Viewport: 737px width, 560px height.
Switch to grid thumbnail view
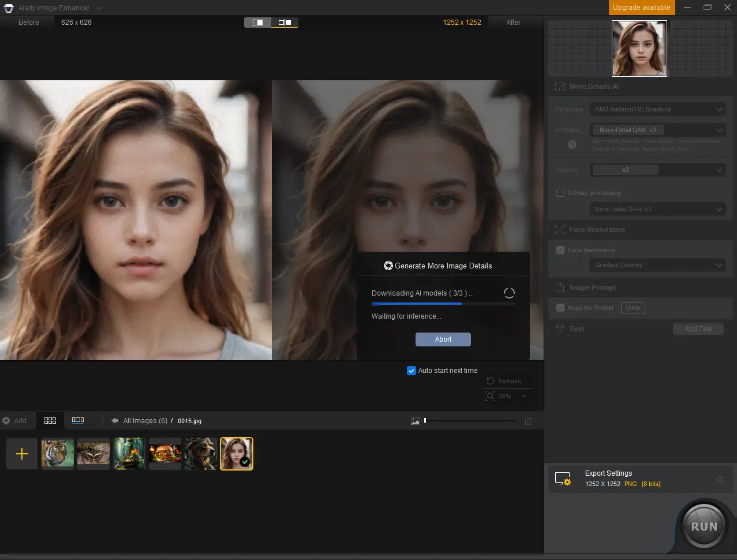[x=50, y=420]
